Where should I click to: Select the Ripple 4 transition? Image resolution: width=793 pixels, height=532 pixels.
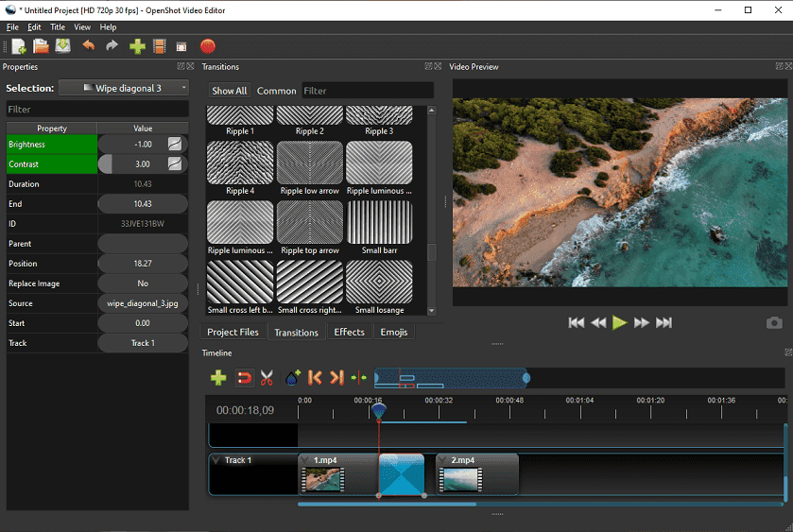pos(240,168)
